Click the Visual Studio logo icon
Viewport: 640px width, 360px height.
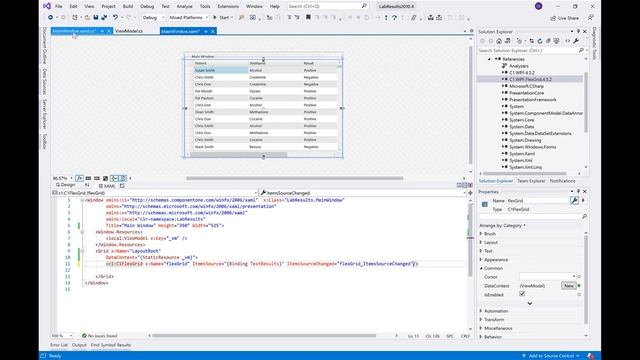47,6
